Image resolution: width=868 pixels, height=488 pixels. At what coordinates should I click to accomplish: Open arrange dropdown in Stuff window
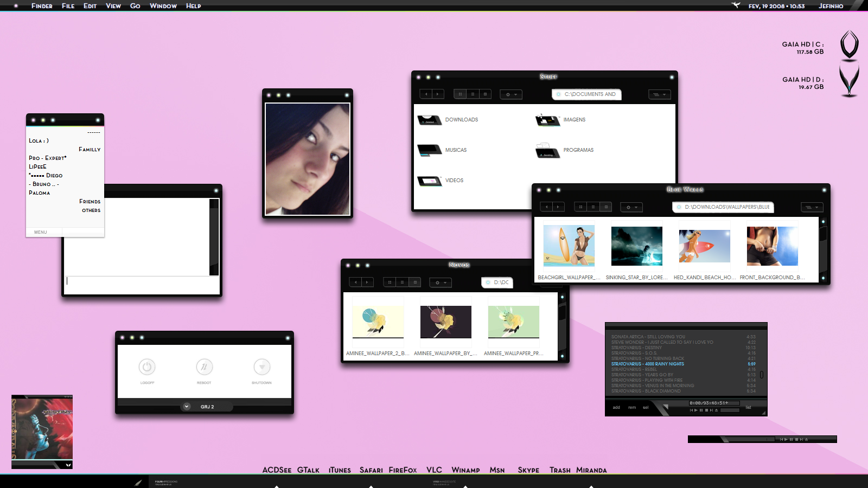(660, 94)
